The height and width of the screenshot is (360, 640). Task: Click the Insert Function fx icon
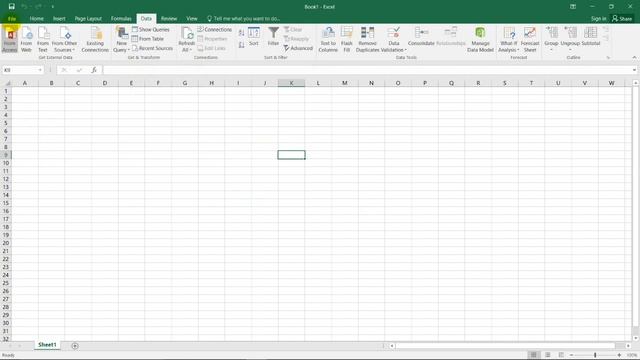tap(94, 70)
